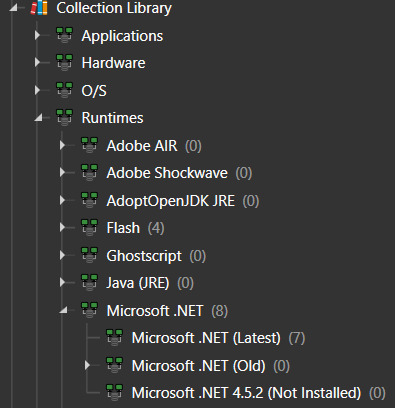Select the O/S tree item label

(x=94, y=91)
